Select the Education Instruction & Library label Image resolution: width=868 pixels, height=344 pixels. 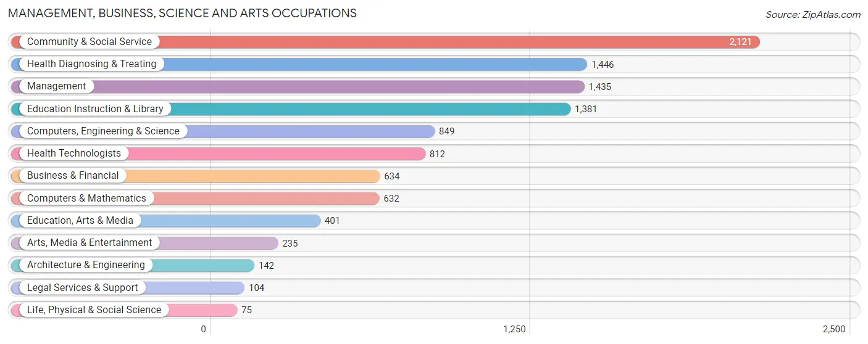coord(95,109)
